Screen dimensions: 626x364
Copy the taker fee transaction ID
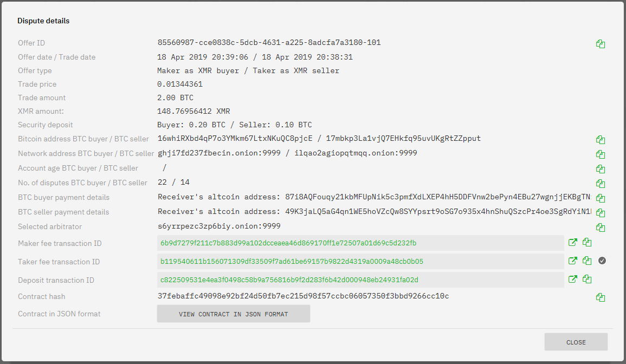click(x=587, y=261)
